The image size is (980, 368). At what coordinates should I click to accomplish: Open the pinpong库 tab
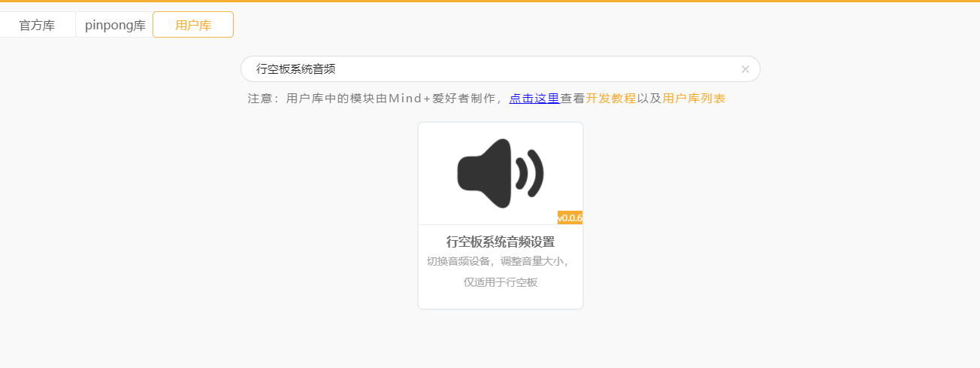[x=114, y=25]
